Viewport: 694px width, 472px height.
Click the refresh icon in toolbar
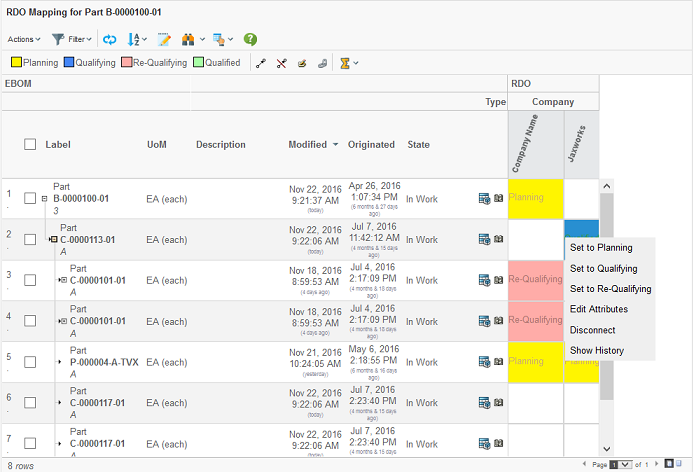pyautogui.click(x=110, y=39)
